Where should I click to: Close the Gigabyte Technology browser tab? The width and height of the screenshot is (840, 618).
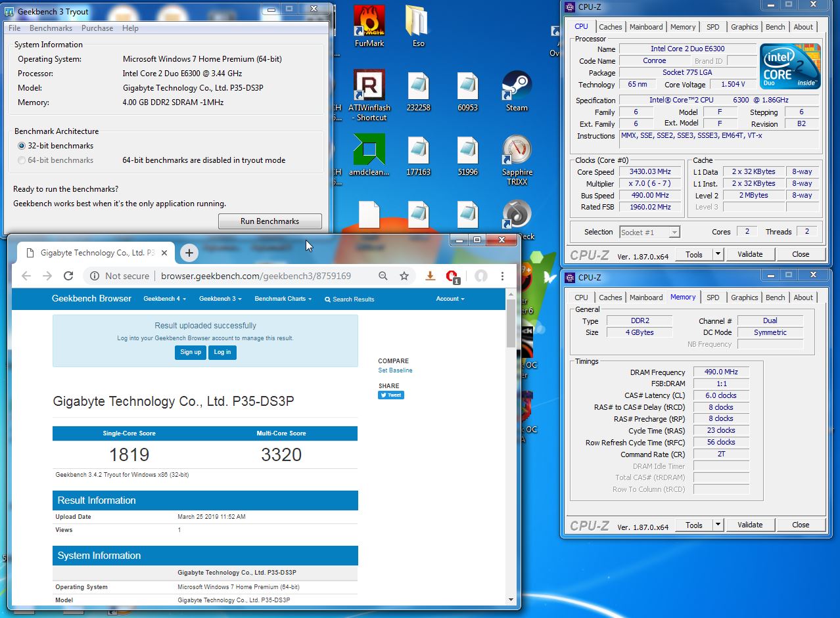coord(164,253)
